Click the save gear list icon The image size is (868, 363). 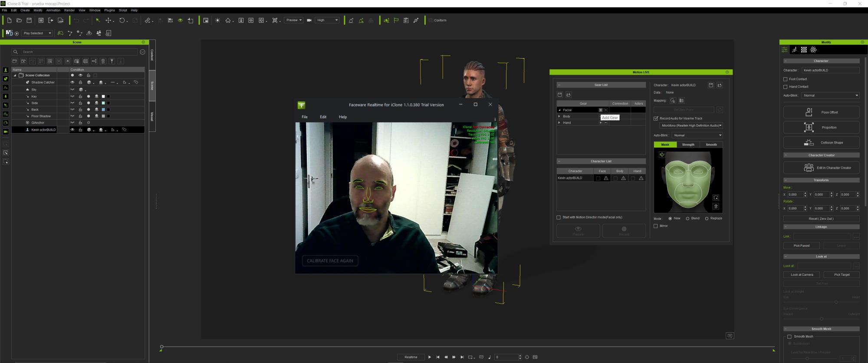tap(560, 95)
